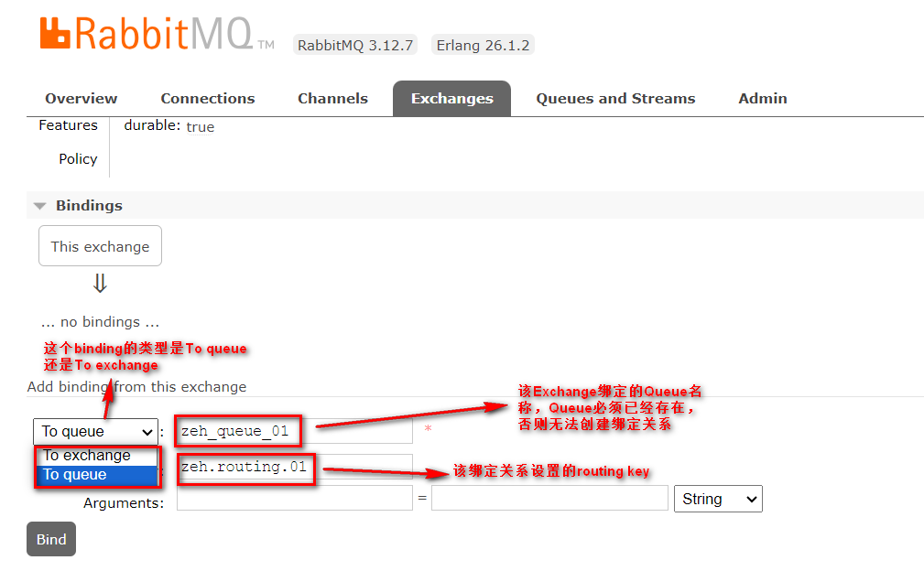Click the Arguments value input field
This screenshot has height=571, width=924.
pos(549,499)
